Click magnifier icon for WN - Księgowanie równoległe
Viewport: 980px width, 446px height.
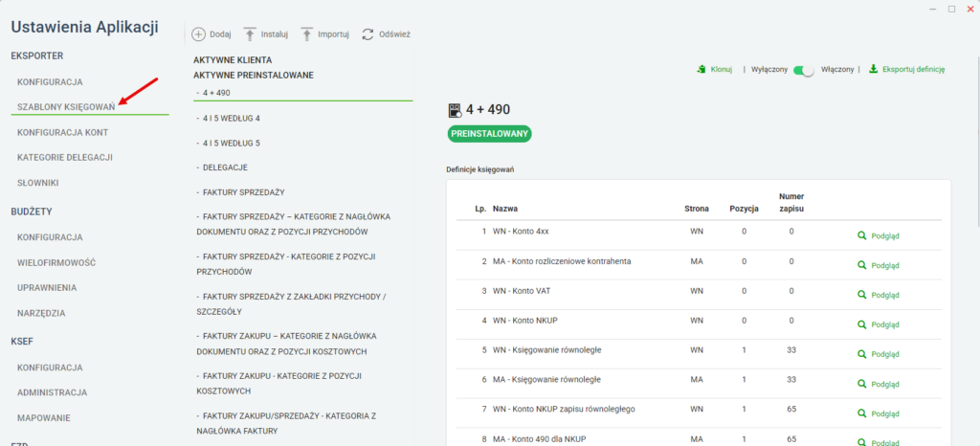(x=862, y=354)
